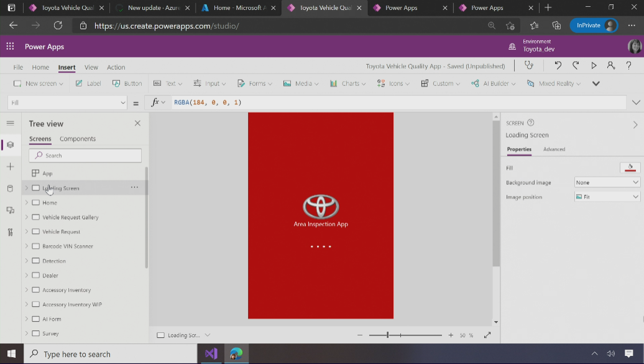Switch to the Components tab
The height and width of the screenshot is (364, 644).
tap(78, 139)
